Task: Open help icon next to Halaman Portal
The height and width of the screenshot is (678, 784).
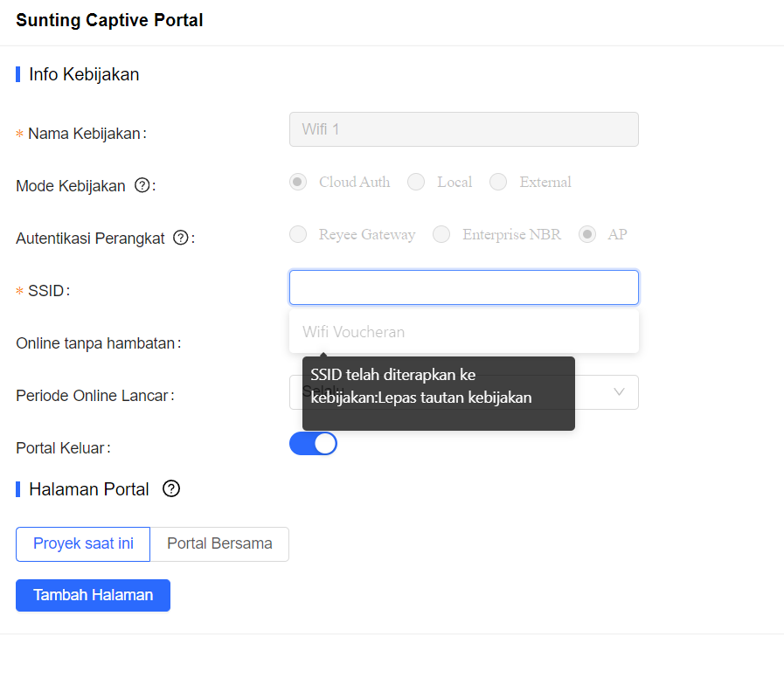Action: (x=171, y=489)
